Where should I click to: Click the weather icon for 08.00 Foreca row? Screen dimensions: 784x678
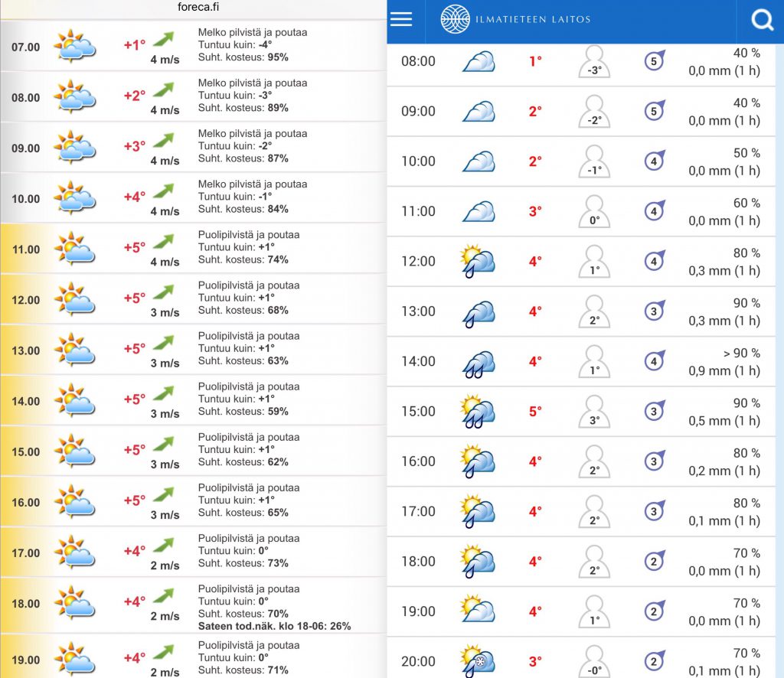[x=74, y=97]
